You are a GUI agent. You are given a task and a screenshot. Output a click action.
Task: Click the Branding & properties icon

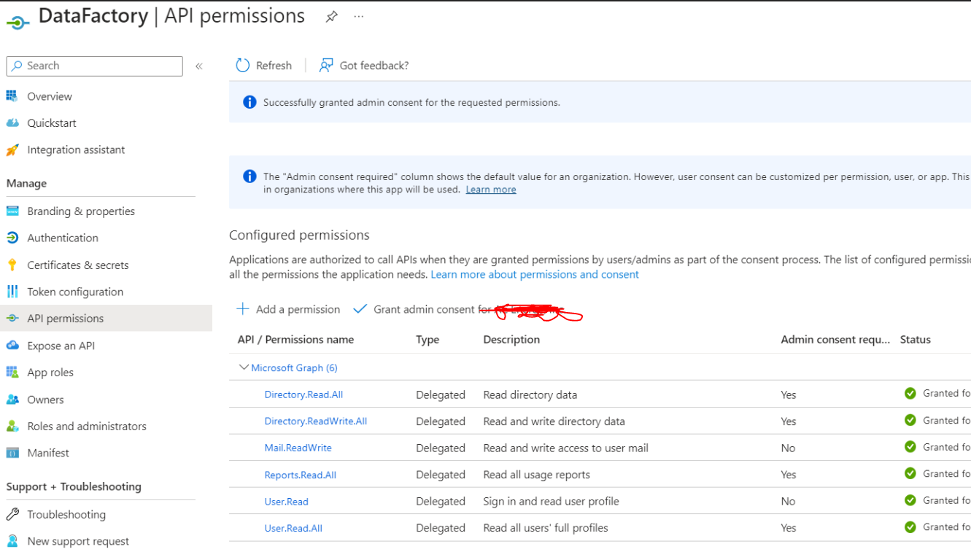(12, 211)
